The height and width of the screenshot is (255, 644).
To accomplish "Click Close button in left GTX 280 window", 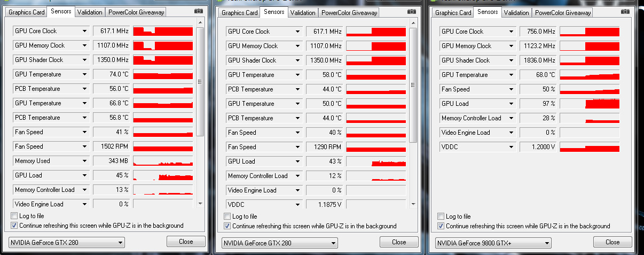I will click(186, 242).
